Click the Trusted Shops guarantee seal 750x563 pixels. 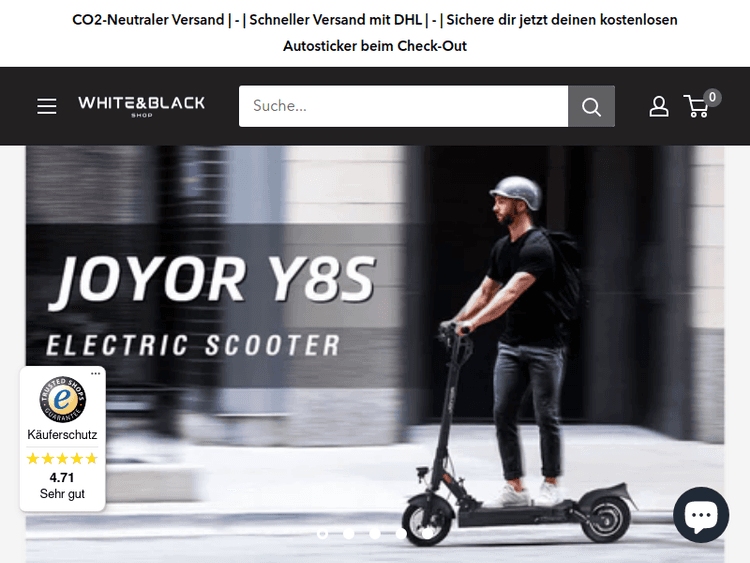point(63,399)
